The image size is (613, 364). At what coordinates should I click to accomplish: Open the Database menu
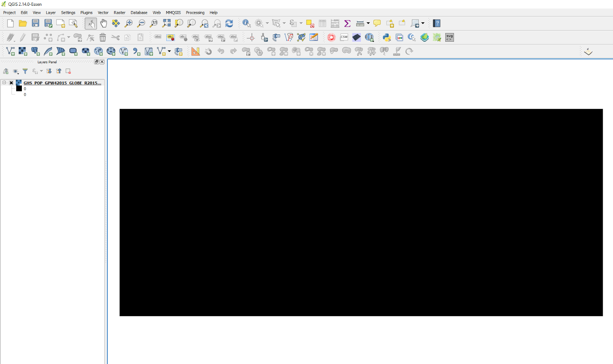click(x=139, y=13)
